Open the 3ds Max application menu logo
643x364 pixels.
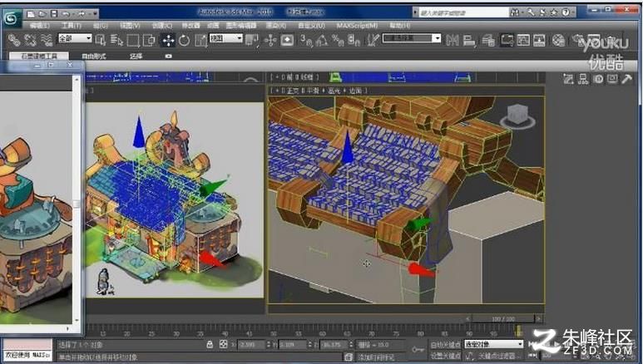click(12, 18)
